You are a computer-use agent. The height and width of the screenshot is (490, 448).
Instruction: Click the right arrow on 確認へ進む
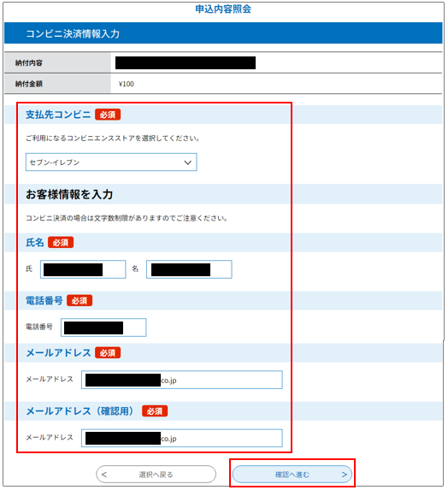[x=344, y=475]
